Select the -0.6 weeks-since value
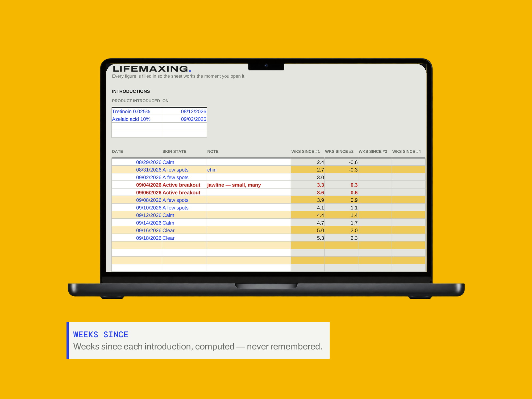Viewport: 532px width, 399px height. tap(341, 162)
